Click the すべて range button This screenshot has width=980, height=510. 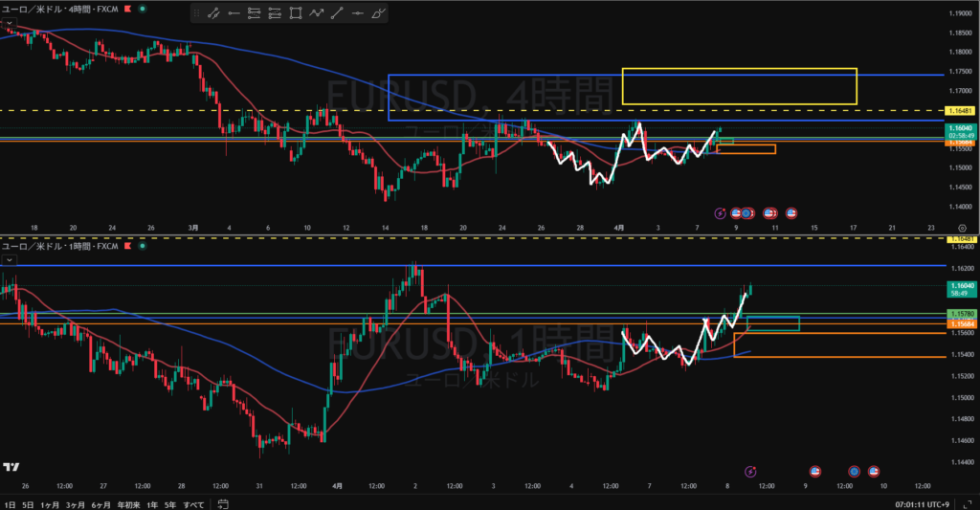tap(193, 503)
